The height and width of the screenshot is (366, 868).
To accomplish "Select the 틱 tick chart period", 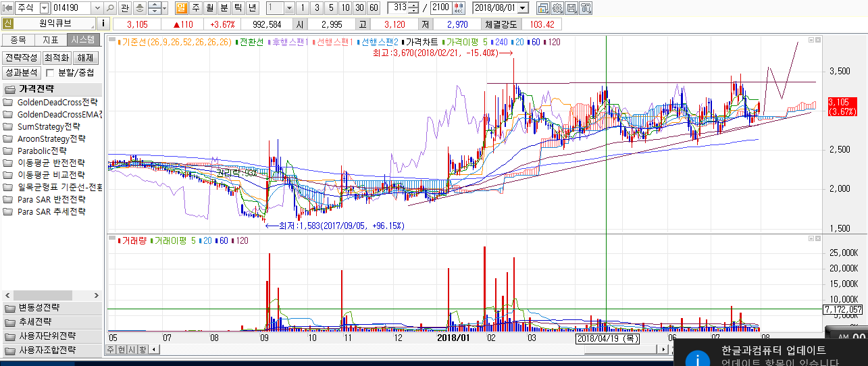I will coord(238,8).
